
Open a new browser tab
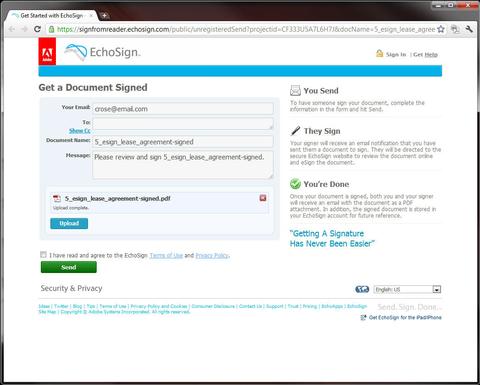(104, 15)
